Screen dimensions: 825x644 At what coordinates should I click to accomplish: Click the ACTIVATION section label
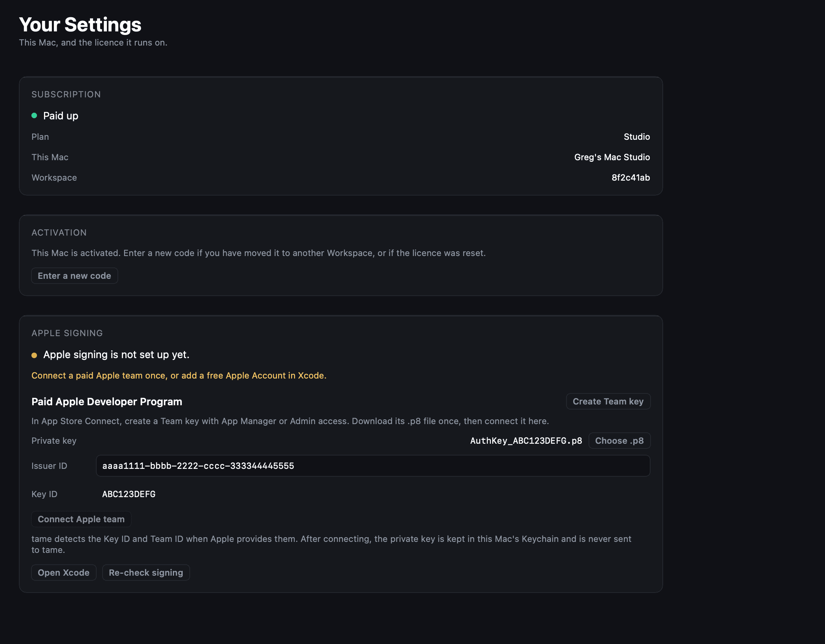click(59, 232)
